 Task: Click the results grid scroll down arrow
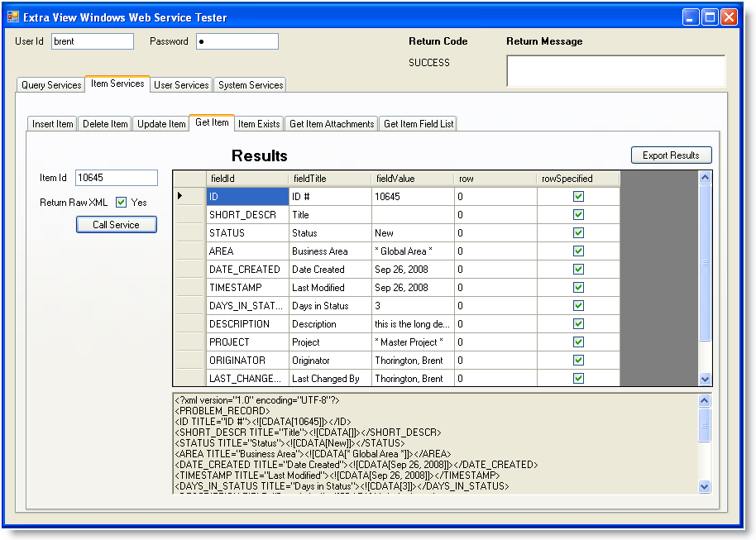coord(705,379)
